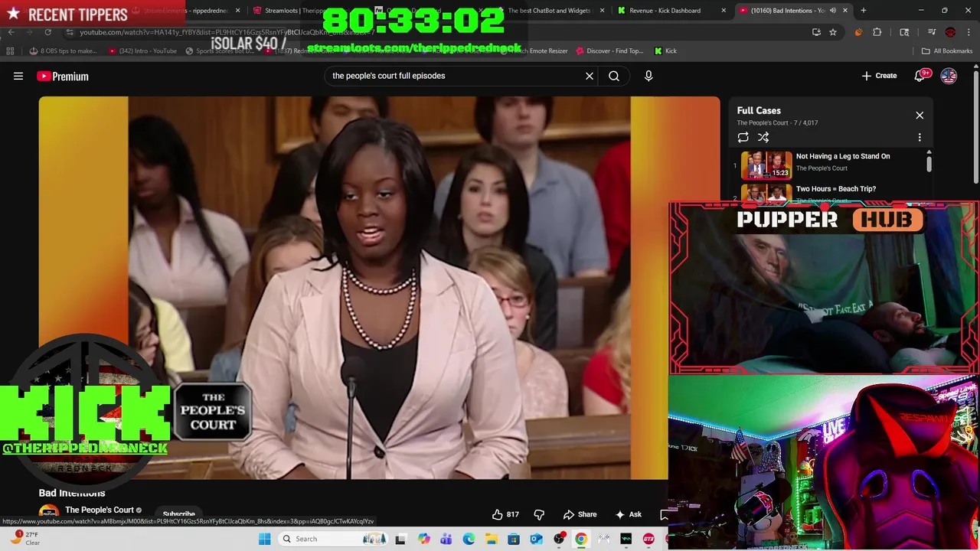Close the Revenue - Kick Dashboard tab

(723, 11)
